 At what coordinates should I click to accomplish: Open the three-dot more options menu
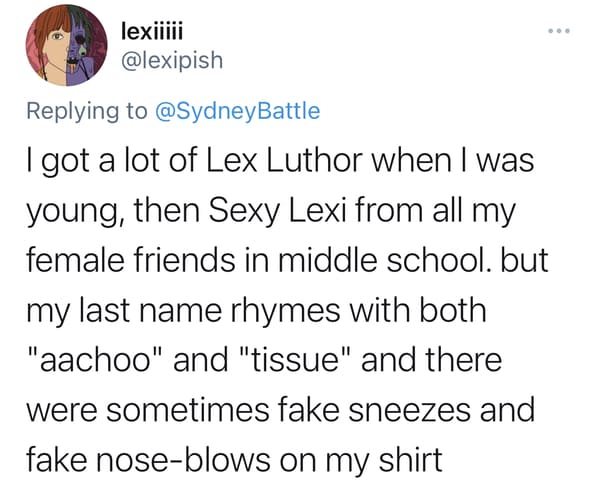pos(559,31)
